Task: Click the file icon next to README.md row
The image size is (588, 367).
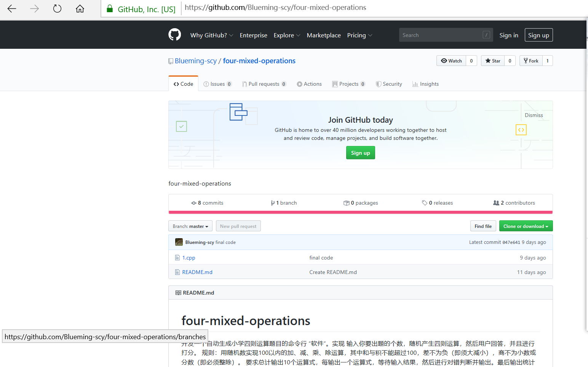Action: [177, 272]
